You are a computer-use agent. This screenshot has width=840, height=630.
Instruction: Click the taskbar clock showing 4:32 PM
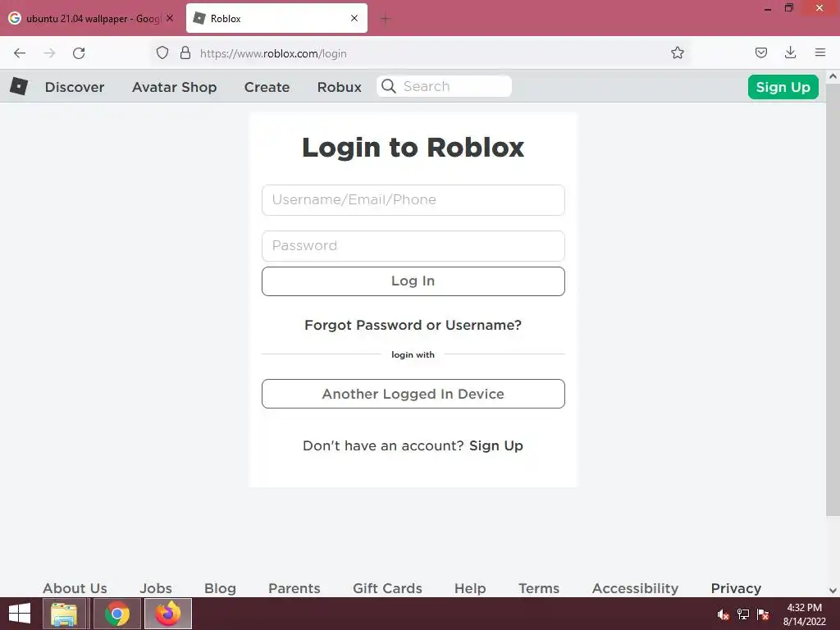[804, 614]
